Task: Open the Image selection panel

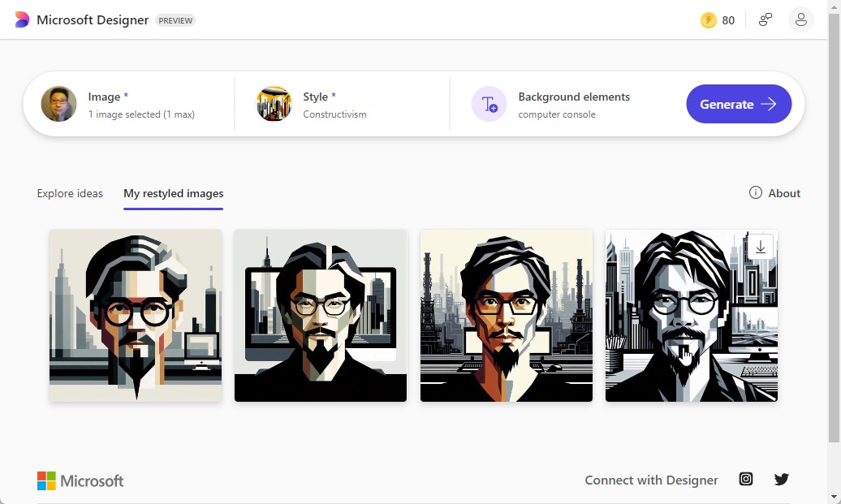Action: pos(130,104)
